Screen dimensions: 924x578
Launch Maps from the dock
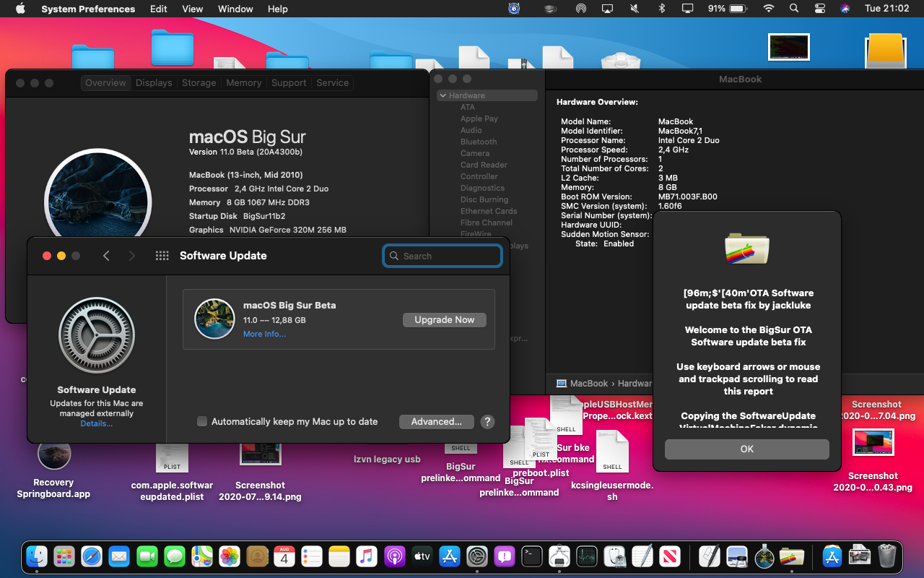202,556
